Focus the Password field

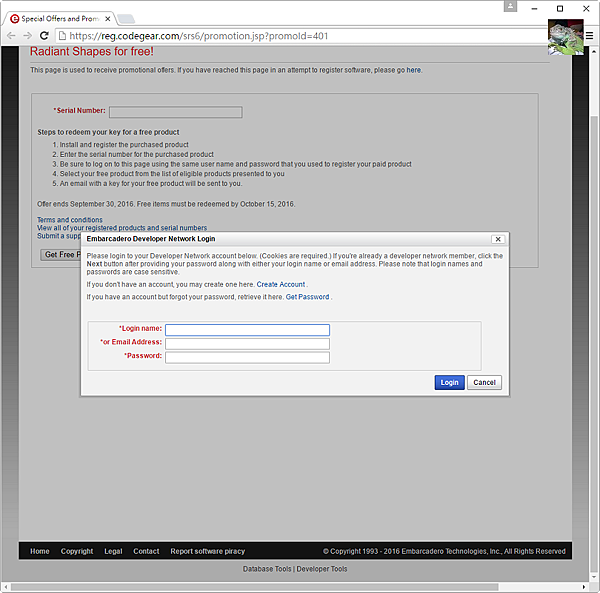247,357
